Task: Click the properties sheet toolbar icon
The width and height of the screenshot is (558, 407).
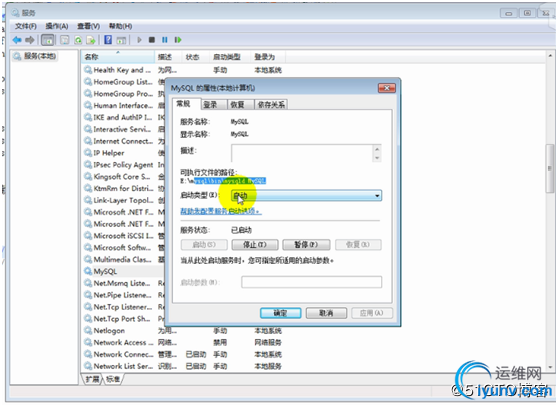Action: click(x=64, y=40)
